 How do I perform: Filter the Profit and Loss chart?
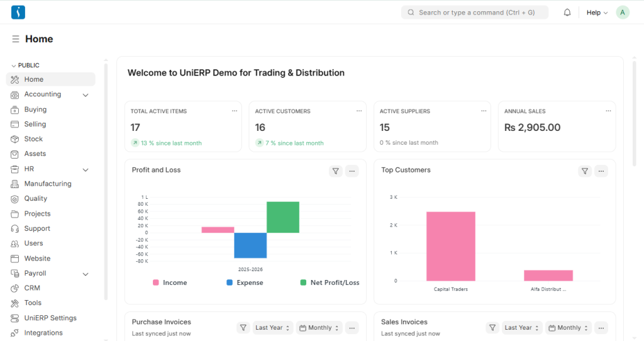click(336, 171)
